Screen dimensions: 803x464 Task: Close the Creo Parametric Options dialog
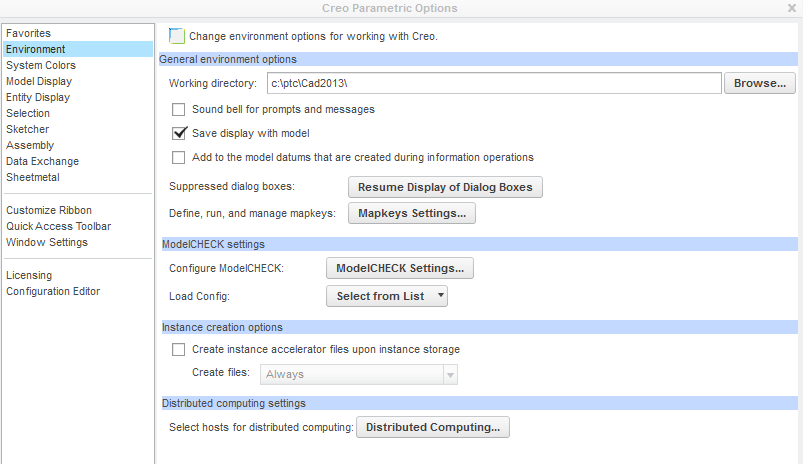click(791, 8)
